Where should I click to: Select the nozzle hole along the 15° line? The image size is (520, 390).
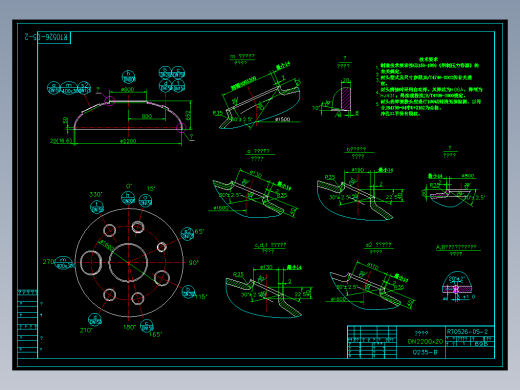click(x=137, y=227)
